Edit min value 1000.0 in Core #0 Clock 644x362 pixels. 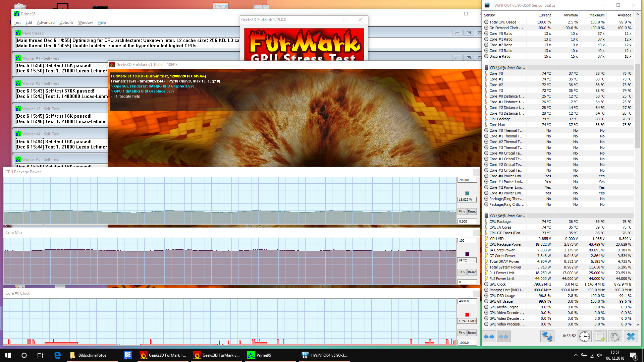tap(467, 343)
